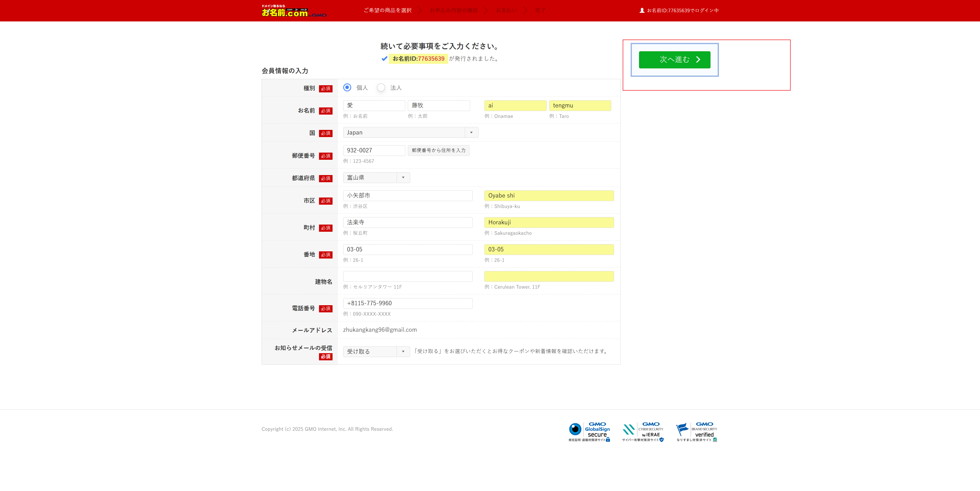The image size is (980, 491).
Task: Click the first name field containing 藤牧
Action: 439,105
